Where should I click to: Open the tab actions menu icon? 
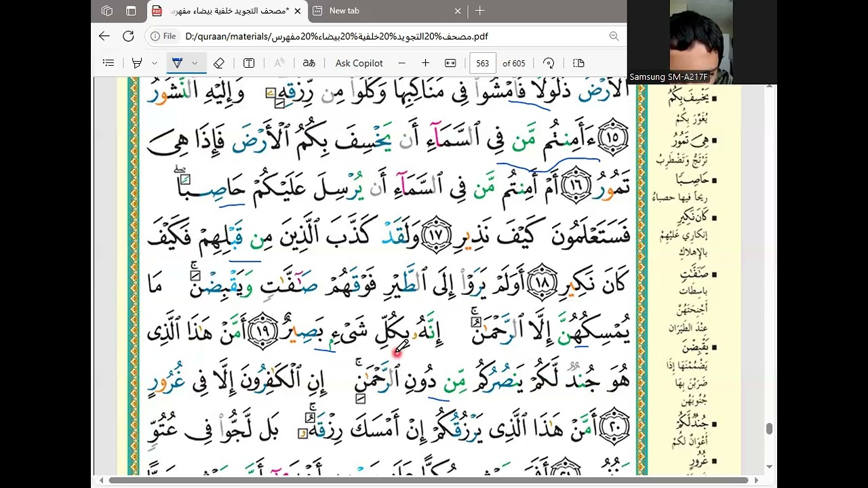(x=131, y=11)
